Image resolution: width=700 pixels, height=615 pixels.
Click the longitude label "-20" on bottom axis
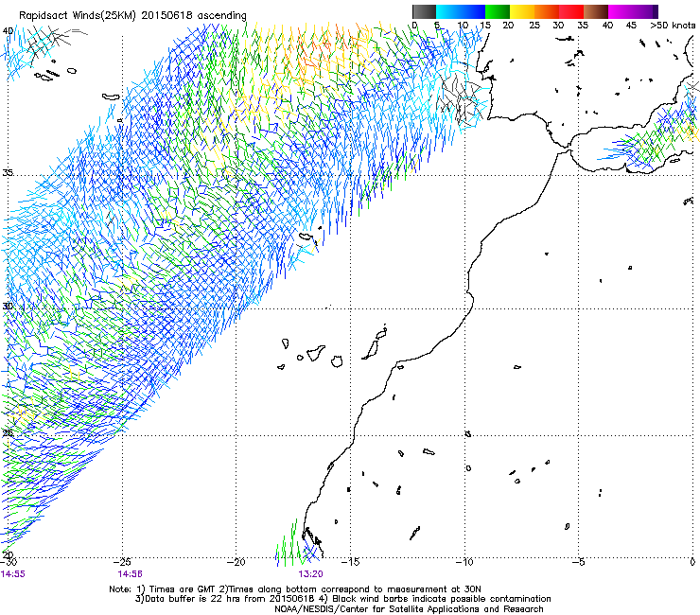coord(236,562)
